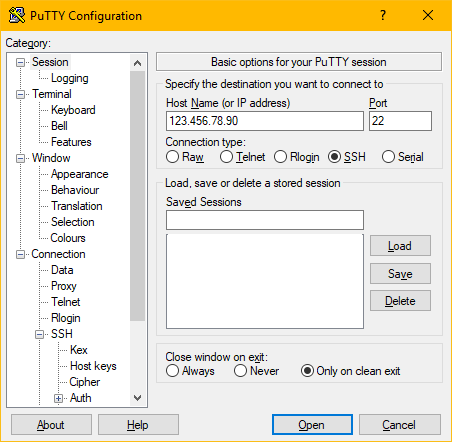455x444 pixels.
Task: Open the Kex settings
Action: pyautogui.click(x=79, y=350)
